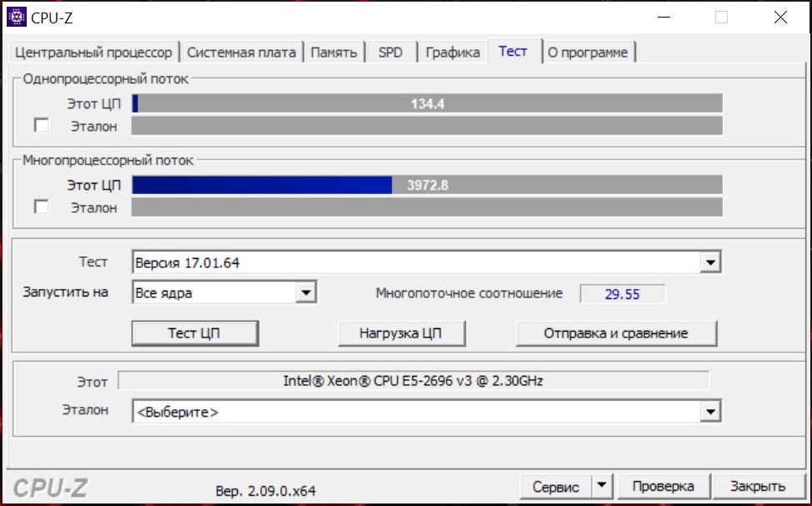This screenshot has width=812, height=506.
Task: Click the 29.55 multithread ratio field
Action: 623,294
